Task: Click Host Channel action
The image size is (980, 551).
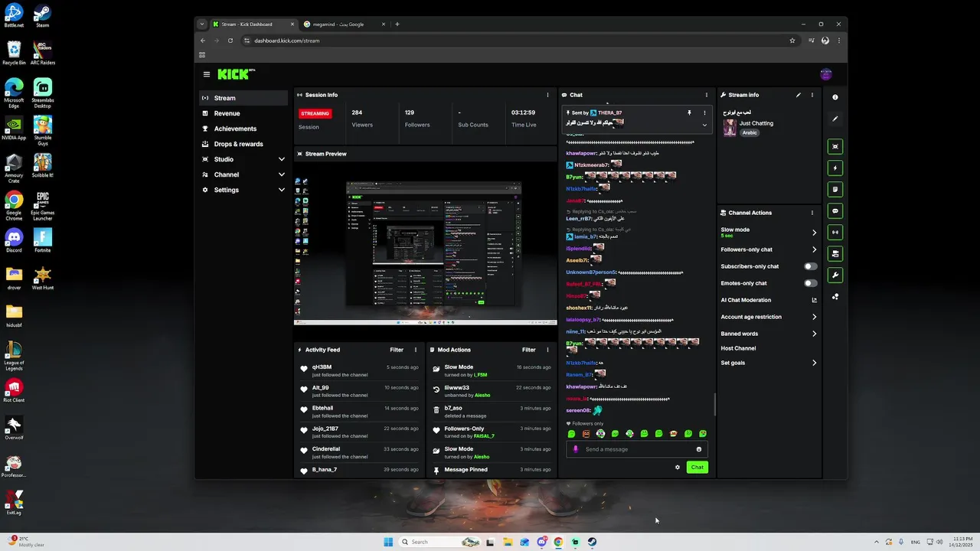Action: (738, 348)
